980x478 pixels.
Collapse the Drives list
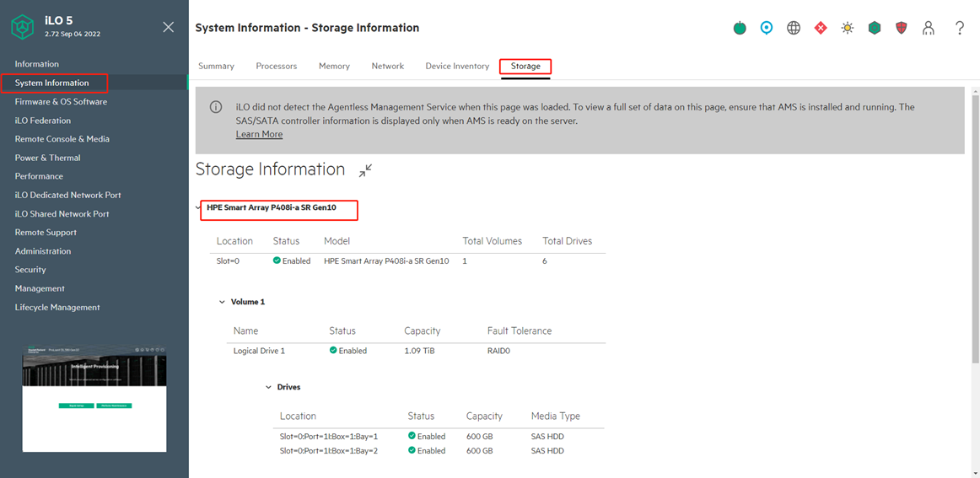pyautogui.click(x=269, y=387)
